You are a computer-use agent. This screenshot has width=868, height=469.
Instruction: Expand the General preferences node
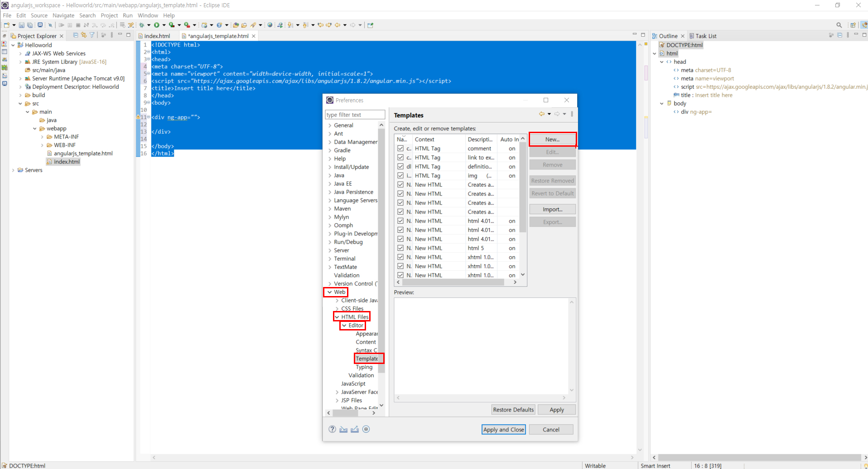click(329, 125)
